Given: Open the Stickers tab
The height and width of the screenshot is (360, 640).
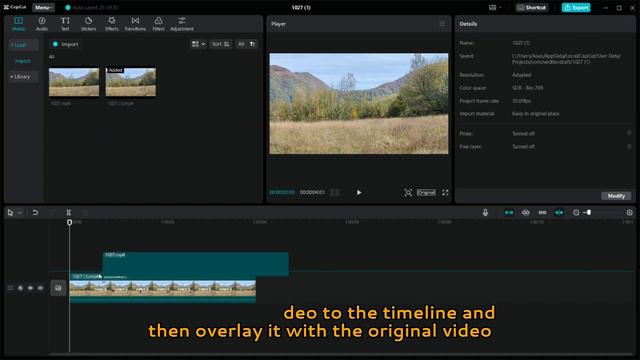Looking at the screenshot, I should click(88, 24).
